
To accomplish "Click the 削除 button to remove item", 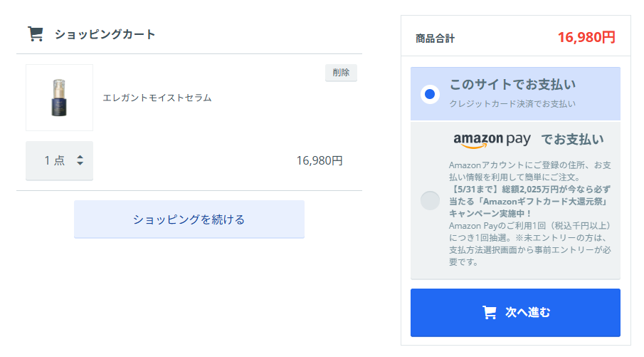I will pyautogui.click(x=341, y=73).
